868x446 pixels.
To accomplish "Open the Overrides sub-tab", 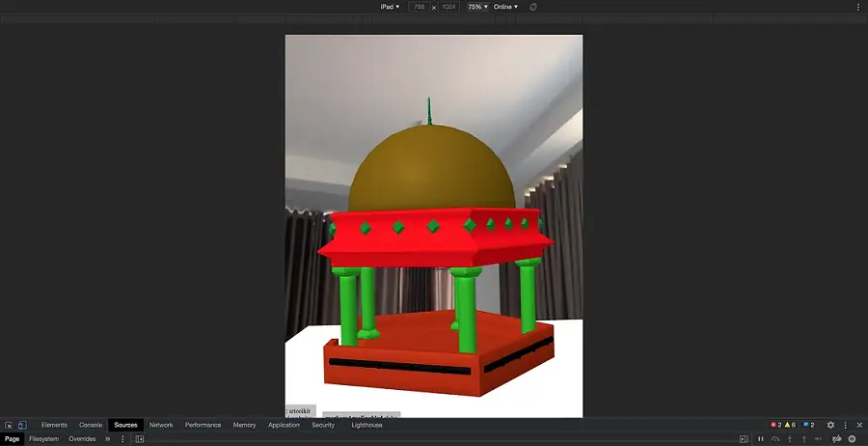I will click(x=83, y=439).
